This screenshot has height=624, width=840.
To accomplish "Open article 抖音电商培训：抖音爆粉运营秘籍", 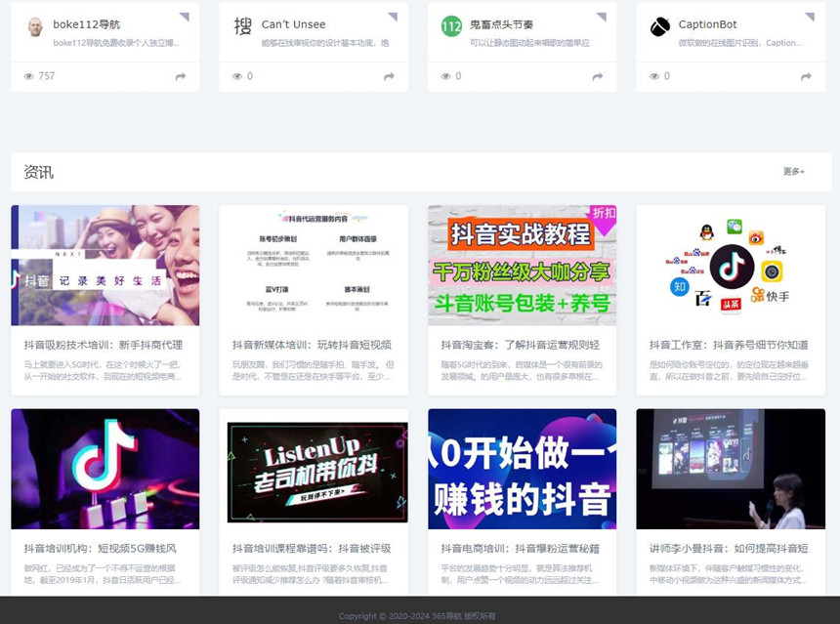I will (521, 549).
